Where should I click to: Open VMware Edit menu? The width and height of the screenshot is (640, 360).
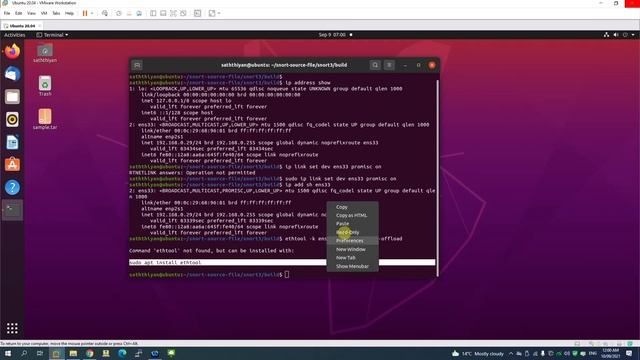tap(19, 13)
